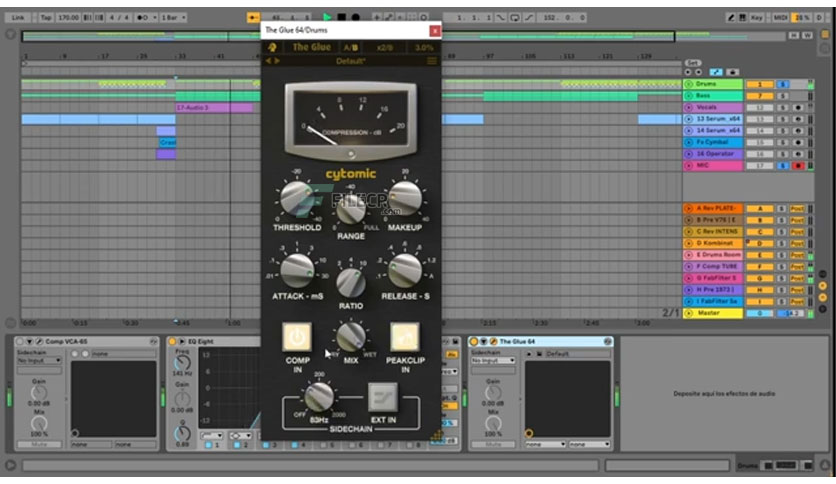Toggle the Comp In power button
This screenshot has height=484, width=836.
(x=297, y=337)
